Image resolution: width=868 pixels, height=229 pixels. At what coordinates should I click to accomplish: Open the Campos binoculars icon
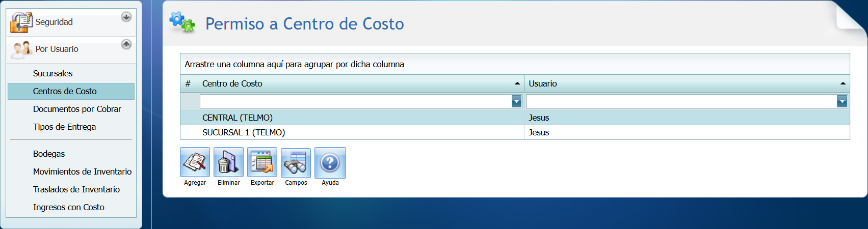coord(296,163)
